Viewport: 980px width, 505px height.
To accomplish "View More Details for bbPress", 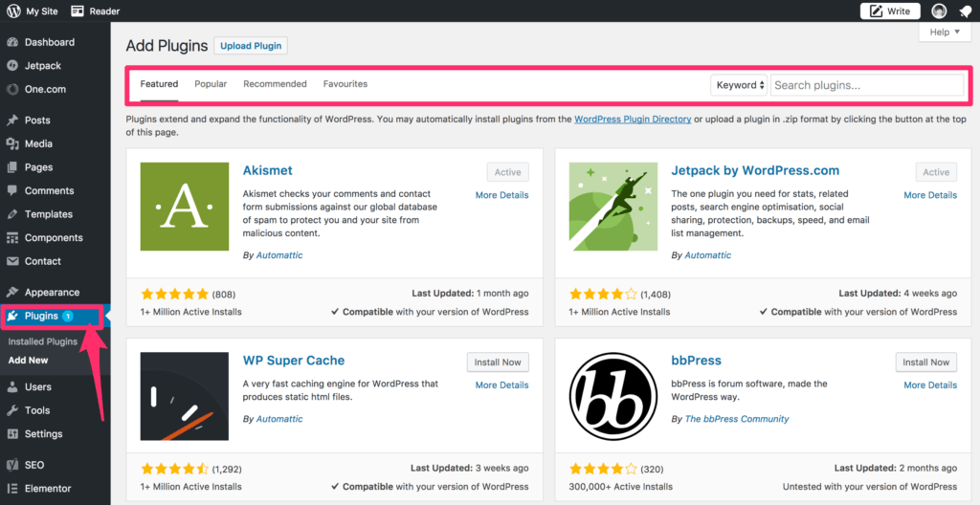I will 930,385.
